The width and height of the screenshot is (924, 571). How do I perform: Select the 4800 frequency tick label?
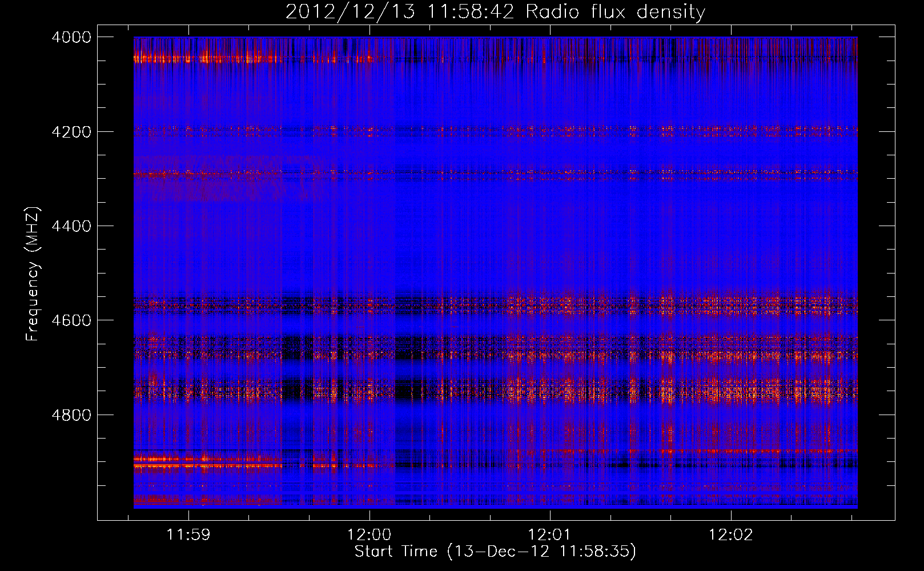point(71,415)
